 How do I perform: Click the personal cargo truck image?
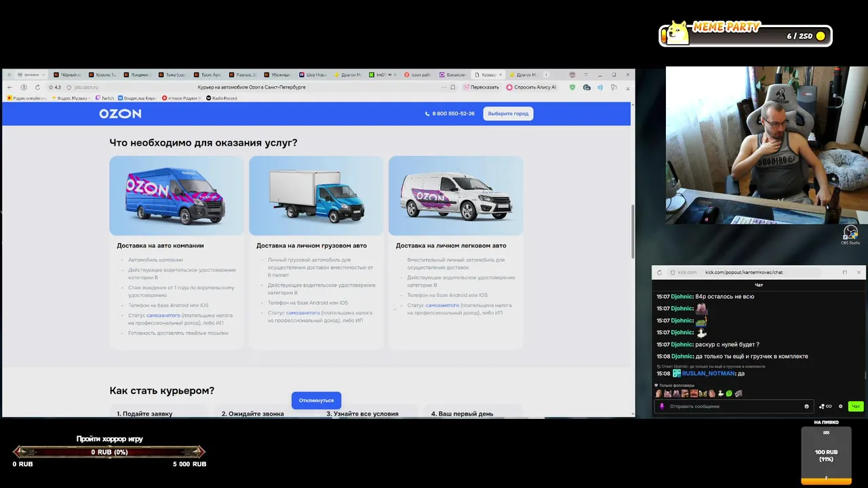[316, 196]
